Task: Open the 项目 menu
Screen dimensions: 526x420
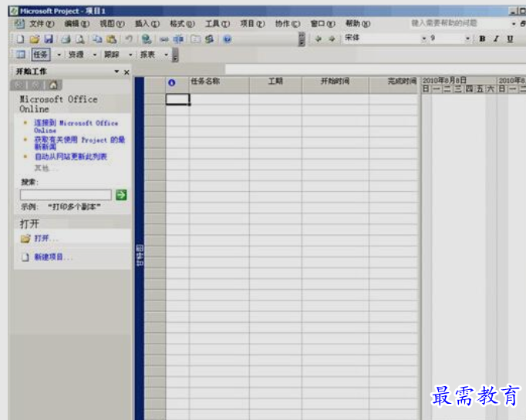Action: [253, 24]
